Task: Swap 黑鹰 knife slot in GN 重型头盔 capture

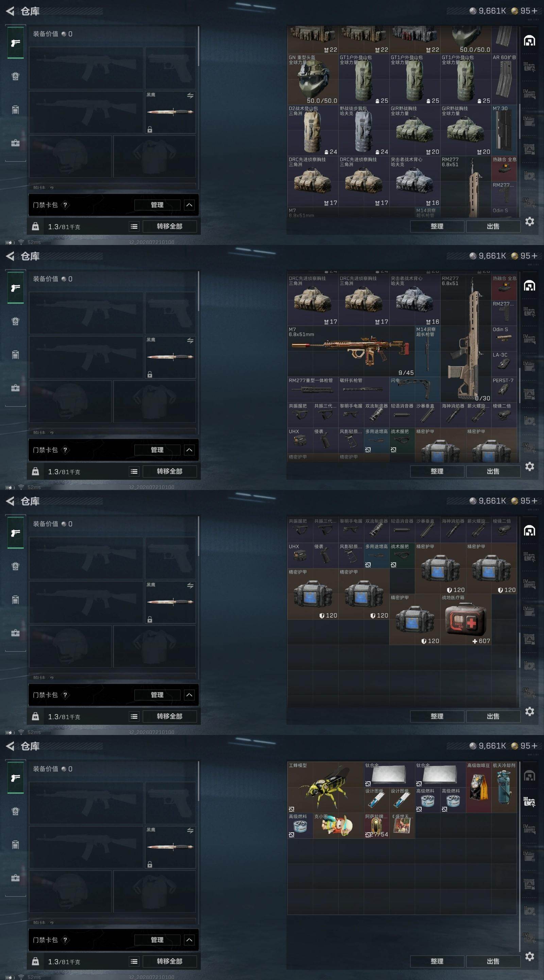Action: (x=190, y=96)
